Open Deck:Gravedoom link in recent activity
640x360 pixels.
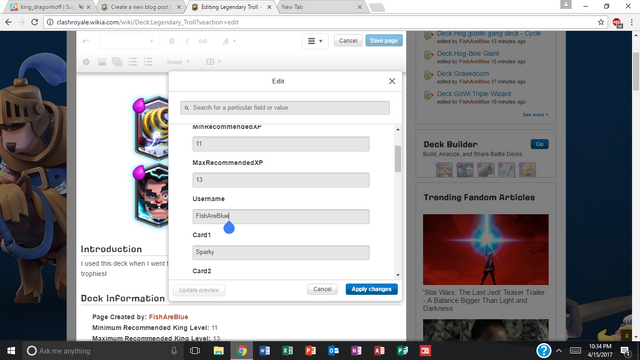pyautogui.click(x=462, y=73)
